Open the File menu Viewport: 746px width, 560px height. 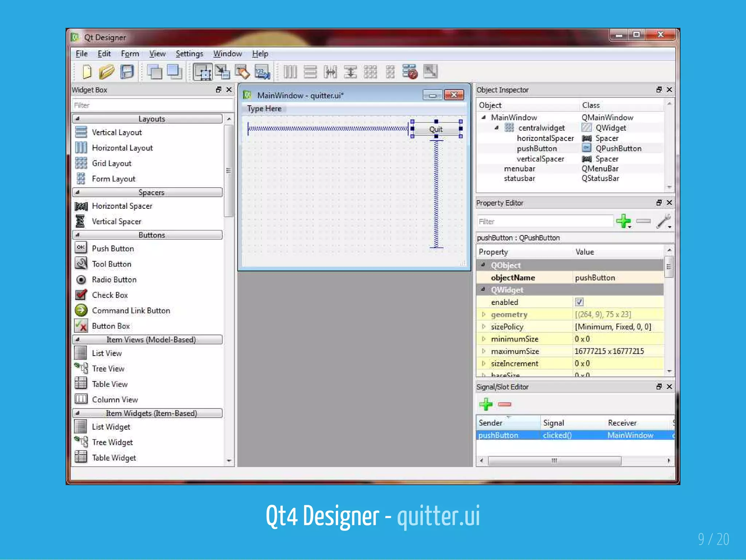click(x=82, y=54)
